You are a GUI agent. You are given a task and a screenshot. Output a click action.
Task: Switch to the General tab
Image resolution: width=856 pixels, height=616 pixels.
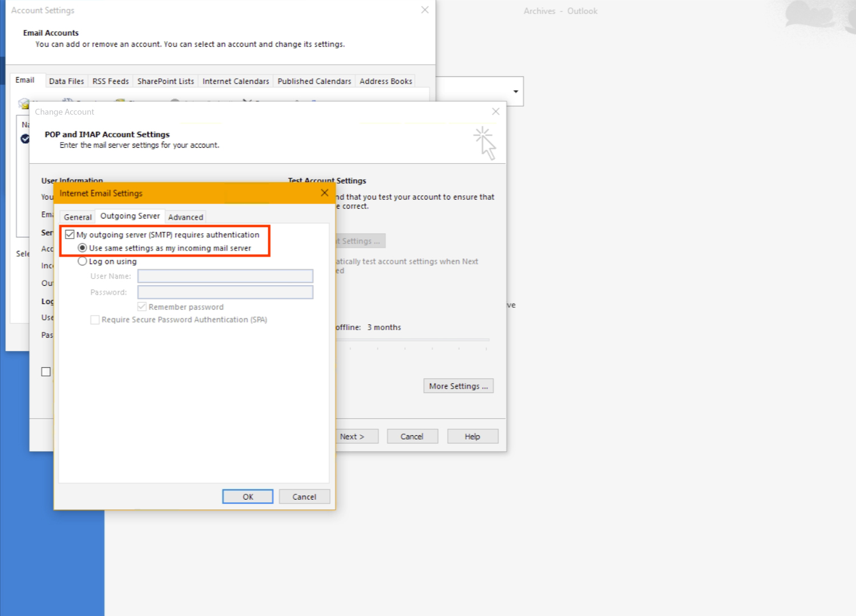[78, 217]
